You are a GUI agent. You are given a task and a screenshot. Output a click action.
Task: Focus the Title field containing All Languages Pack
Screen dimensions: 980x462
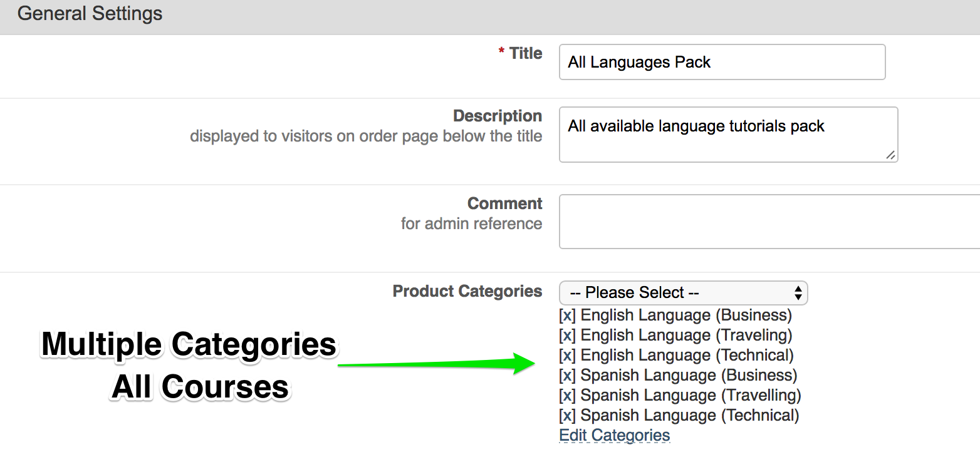(722, 62)
